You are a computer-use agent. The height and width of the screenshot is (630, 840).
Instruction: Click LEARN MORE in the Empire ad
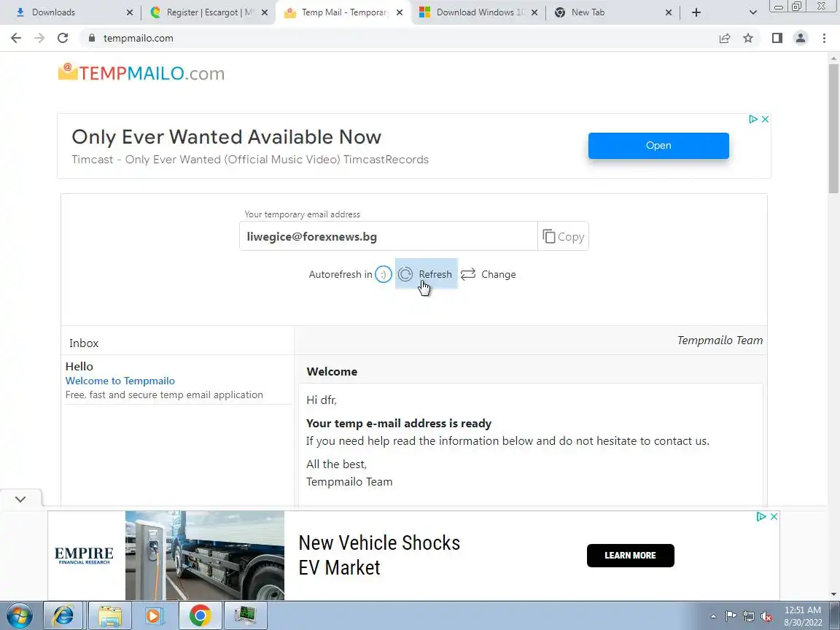[631, 556]
